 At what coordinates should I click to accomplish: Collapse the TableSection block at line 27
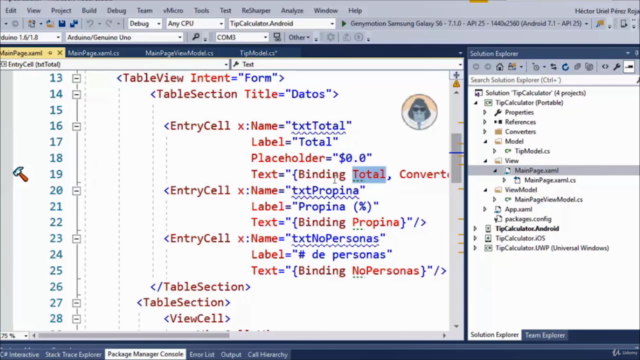76,303
